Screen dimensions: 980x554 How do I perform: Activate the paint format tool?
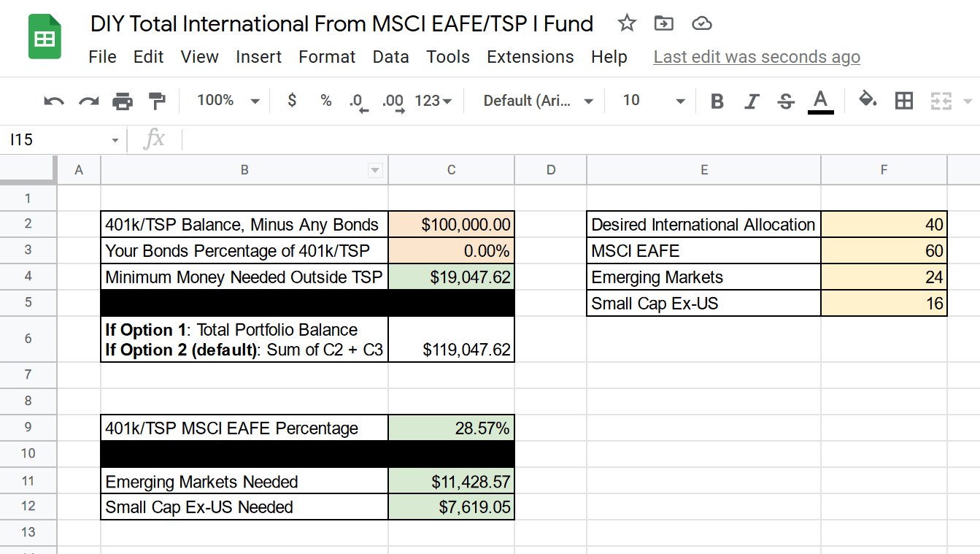click(x=157, y=101)
